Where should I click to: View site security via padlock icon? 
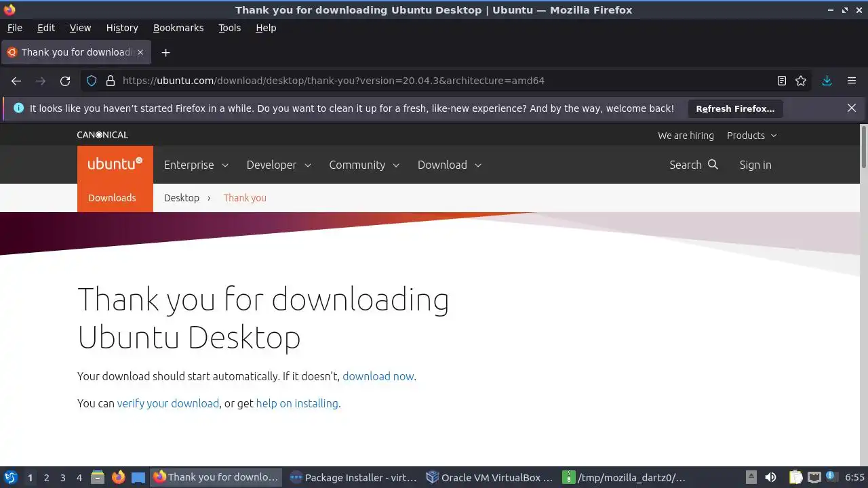coord(111,81)
